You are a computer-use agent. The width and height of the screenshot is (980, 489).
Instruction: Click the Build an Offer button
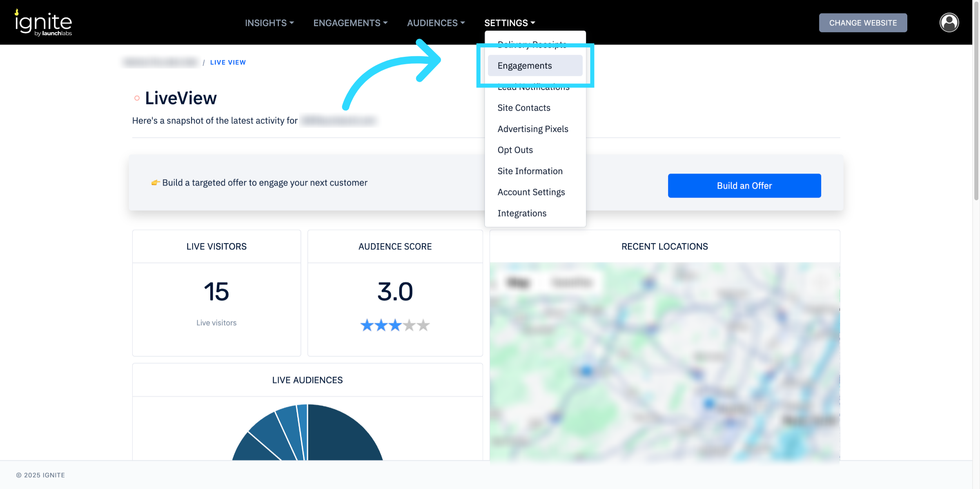[744, 186]
